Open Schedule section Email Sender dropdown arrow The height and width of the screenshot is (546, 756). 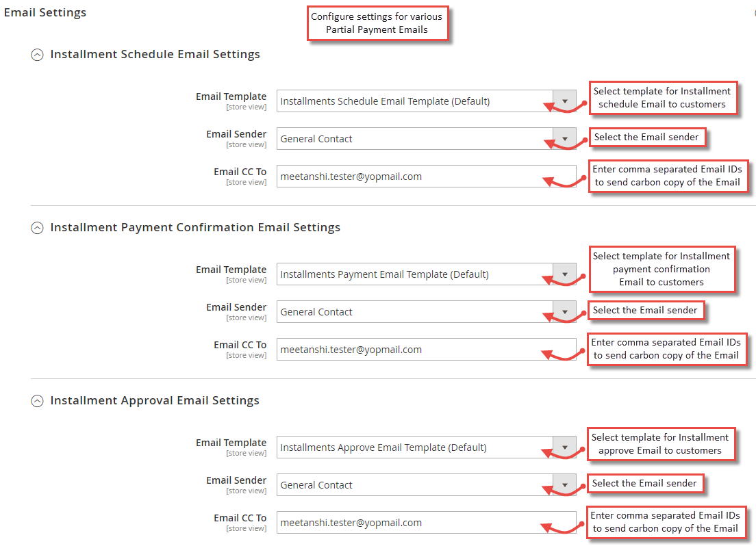point(564,139)
